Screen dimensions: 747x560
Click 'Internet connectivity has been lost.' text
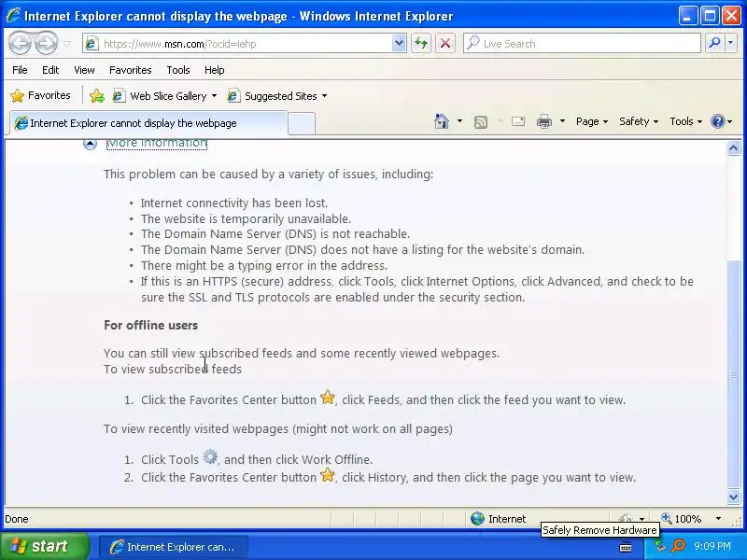tap(234, 203)
